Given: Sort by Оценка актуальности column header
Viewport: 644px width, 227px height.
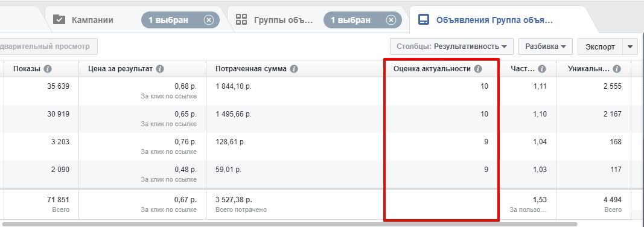Looking at the screenshot, I should point(432,69).
